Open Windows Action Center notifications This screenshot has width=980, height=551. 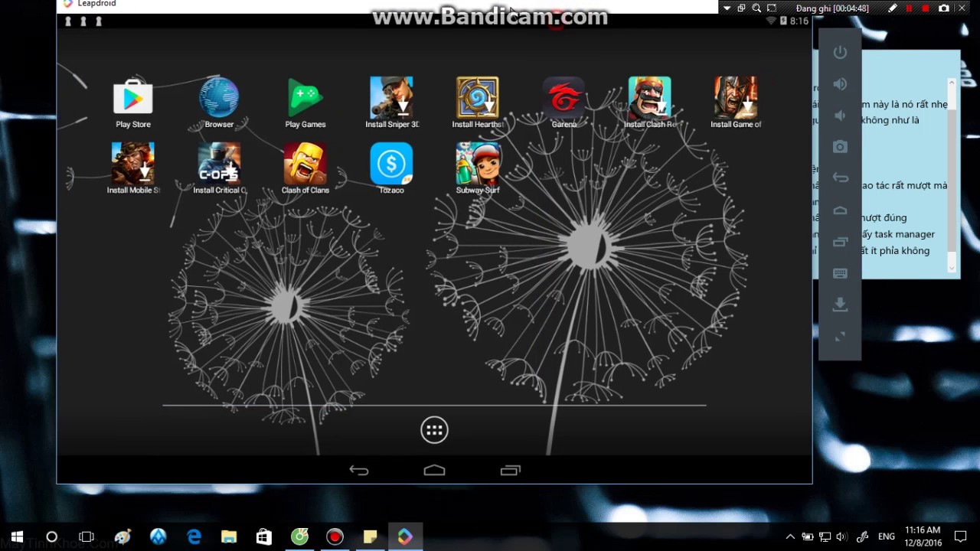coord(961,536)
